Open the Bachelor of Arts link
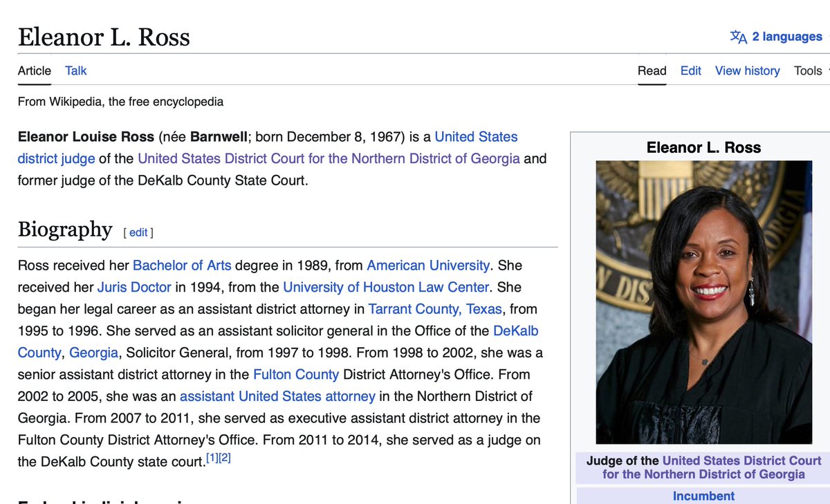This screenshot has width=830, height=504. [x=183, y=265]
